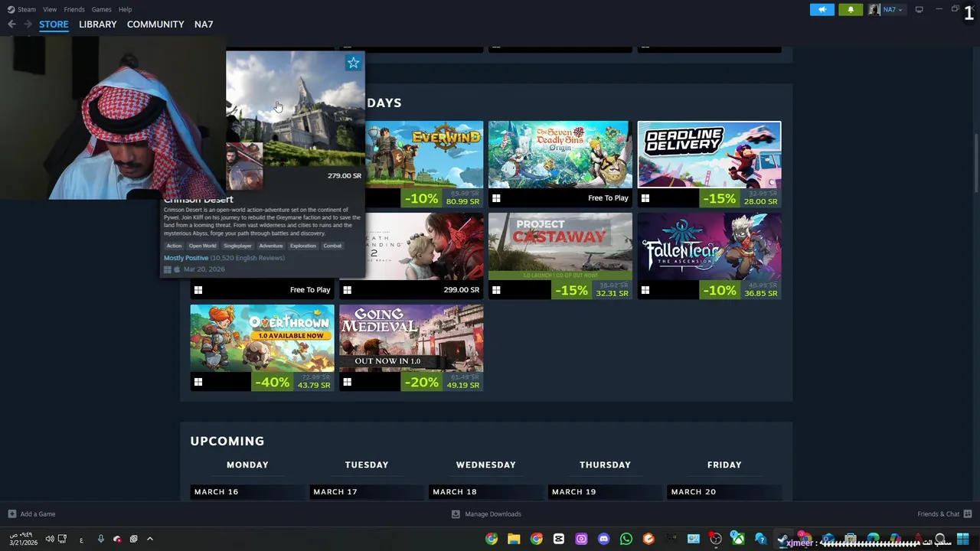
Task: Click the blue announcements megaphone button
Action: 822,9
